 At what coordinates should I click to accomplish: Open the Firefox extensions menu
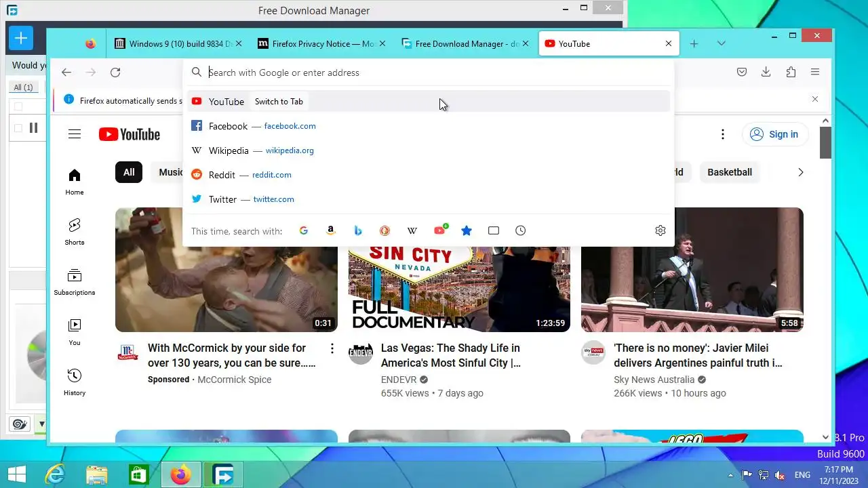pyautogui.click(x=791, y=72)
